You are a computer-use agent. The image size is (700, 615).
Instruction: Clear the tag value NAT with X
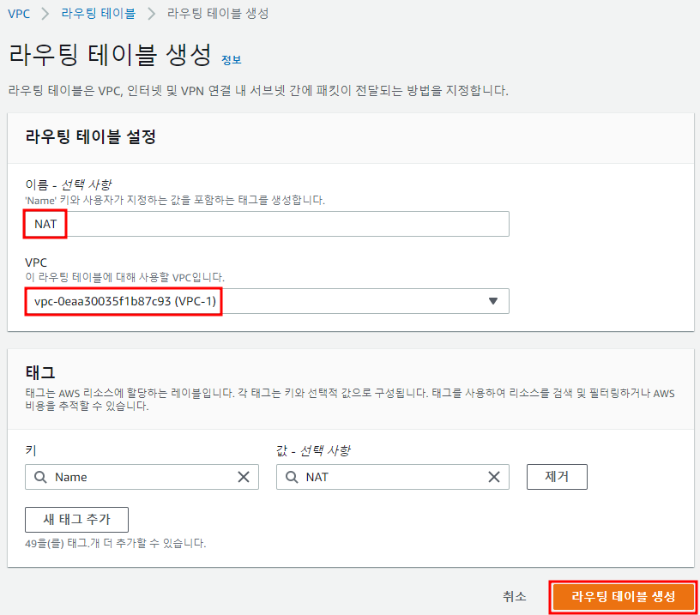(x=494, y=477)
